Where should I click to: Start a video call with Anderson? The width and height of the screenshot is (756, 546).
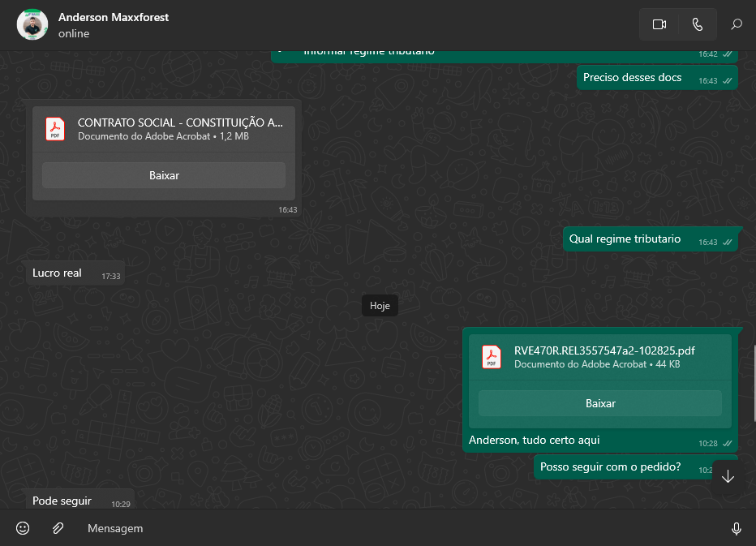(659, 24)
